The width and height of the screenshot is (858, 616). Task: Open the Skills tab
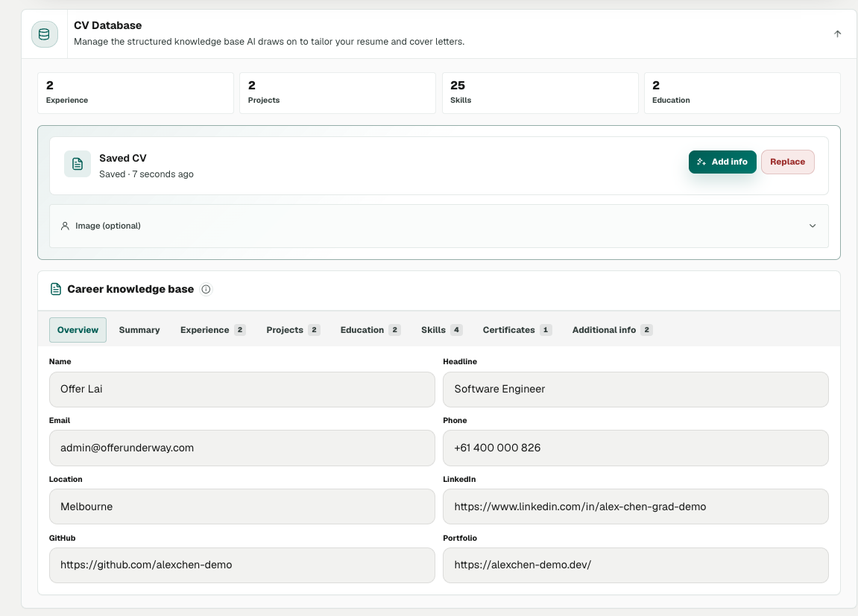[441, 330]
